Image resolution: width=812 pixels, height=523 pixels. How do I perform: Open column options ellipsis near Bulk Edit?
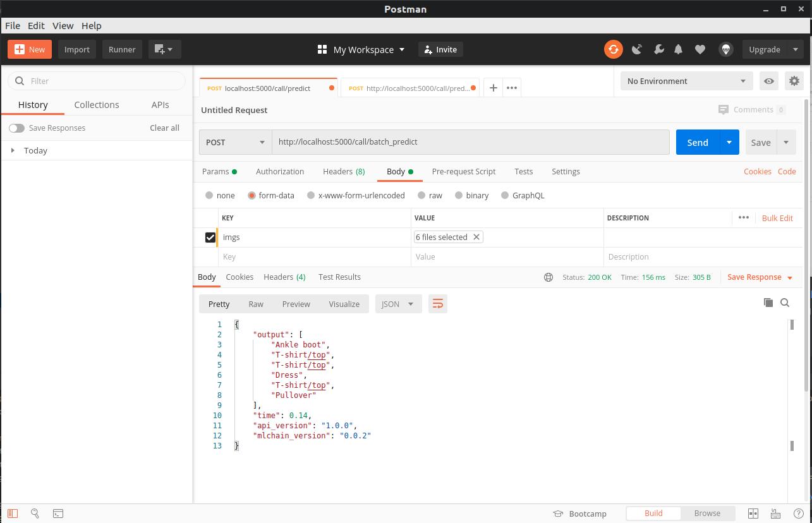tap(744, 217)
